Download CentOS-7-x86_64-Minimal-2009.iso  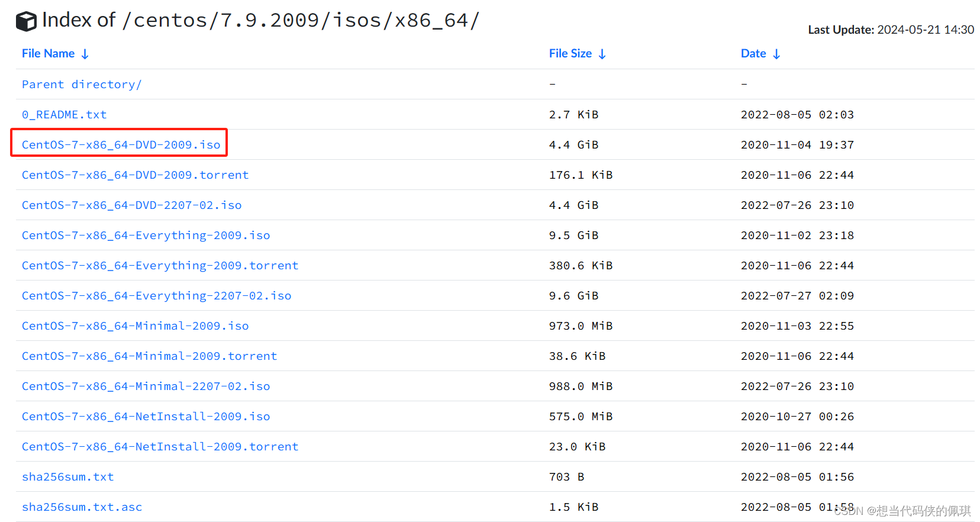[135, 326]
